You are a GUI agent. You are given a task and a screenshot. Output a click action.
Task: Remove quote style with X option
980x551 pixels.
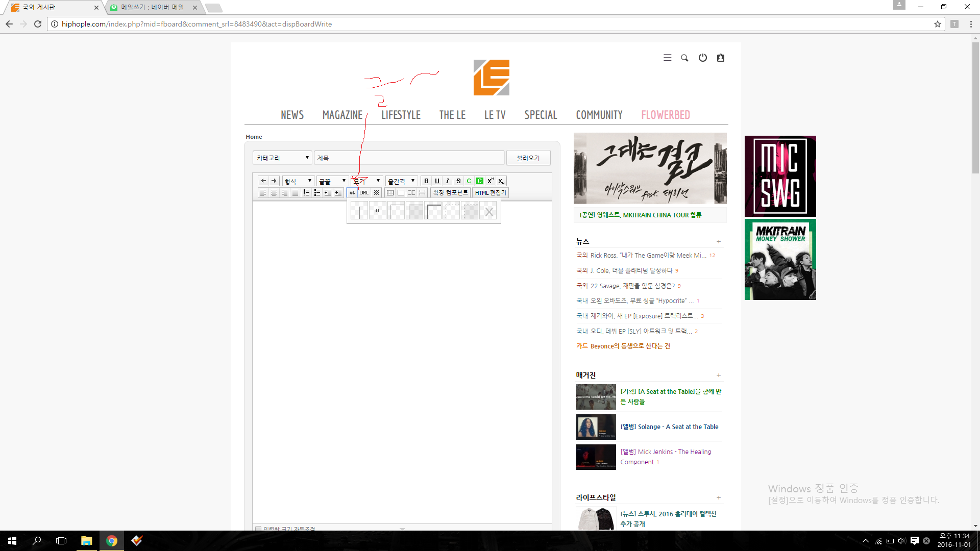[488, 211]
